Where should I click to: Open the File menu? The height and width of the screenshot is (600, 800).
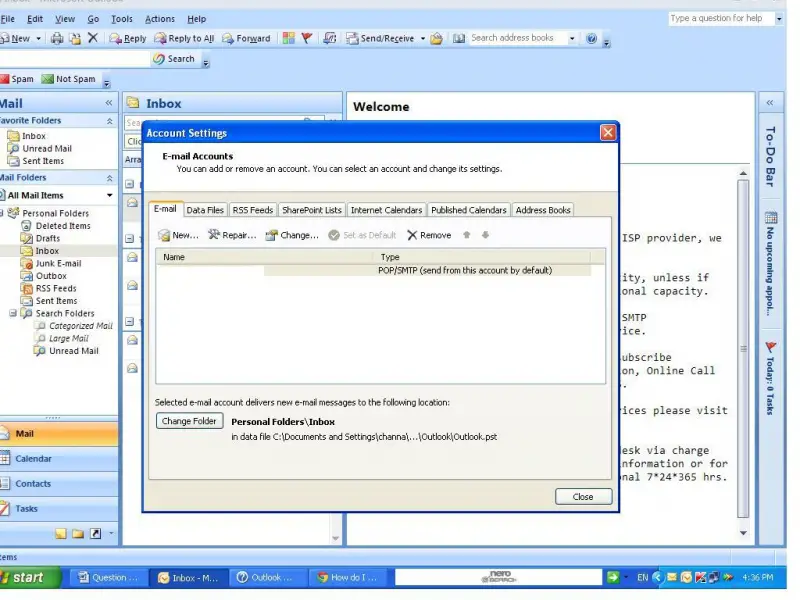[x=8, y=19]
